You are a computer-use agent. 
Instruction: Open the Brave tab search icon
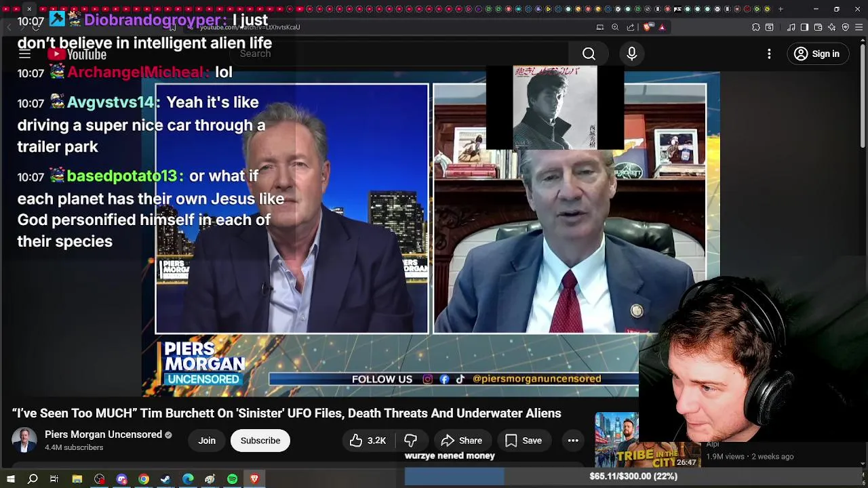(770, 27)
